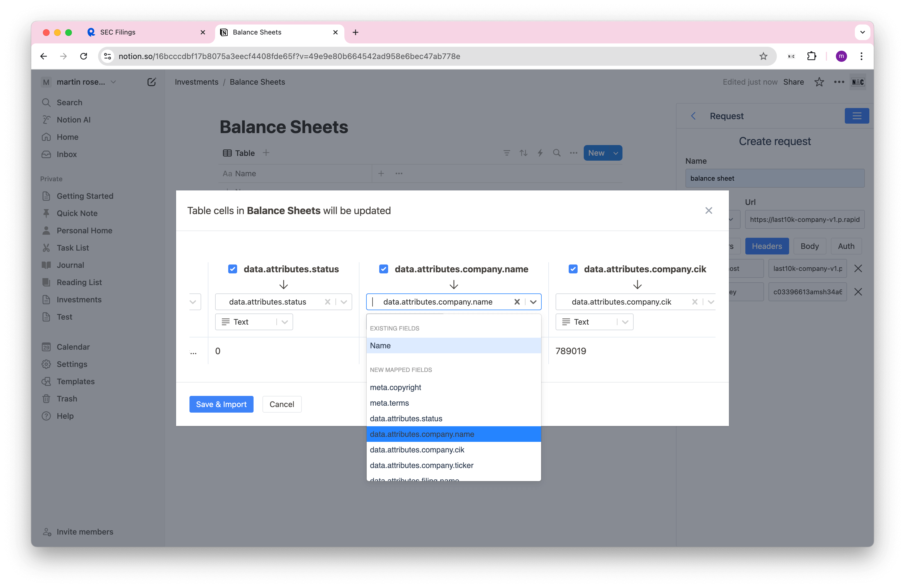Click the Investments breadcrumb

197,82
